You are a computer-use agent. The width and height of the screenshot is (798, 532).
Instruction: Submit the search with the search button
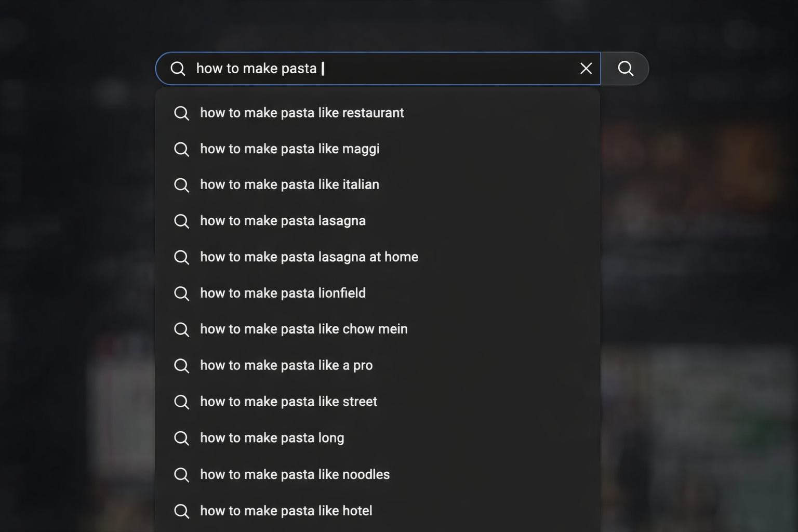tap(626, 68)
